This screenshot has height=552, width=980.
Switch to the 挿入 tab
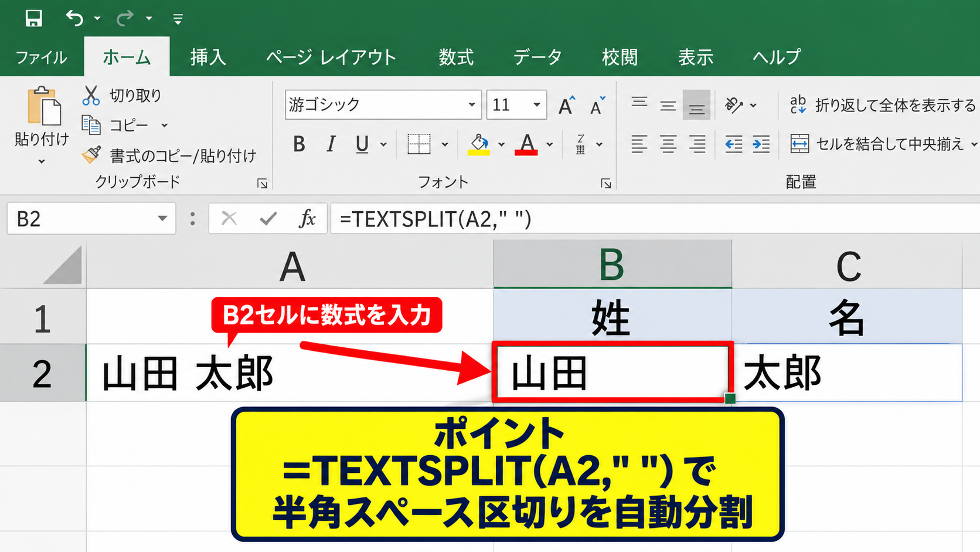208,57
